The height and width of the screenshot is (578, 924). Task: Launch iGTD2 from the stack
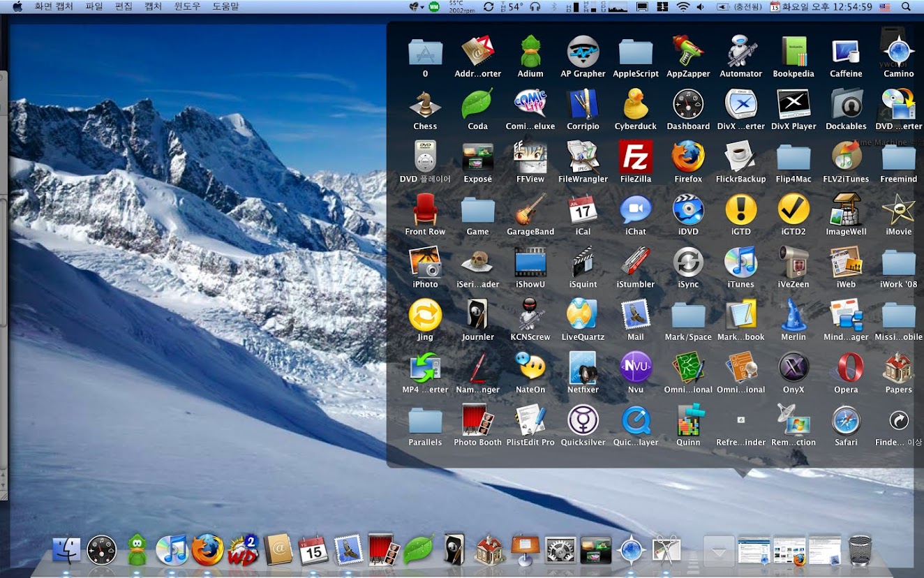793,211
